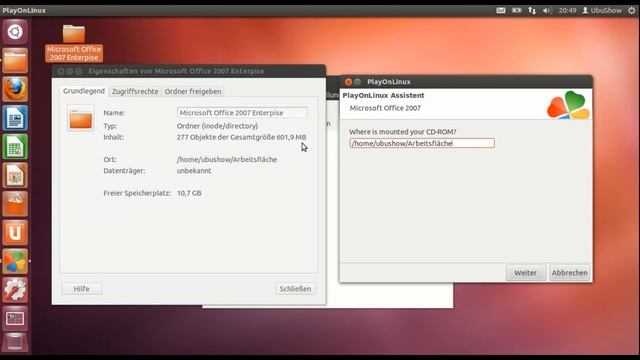640x360 pixels.
Task: Click Abbrechen in PlayOnLinux assistant
Action: tap(569, 273)
